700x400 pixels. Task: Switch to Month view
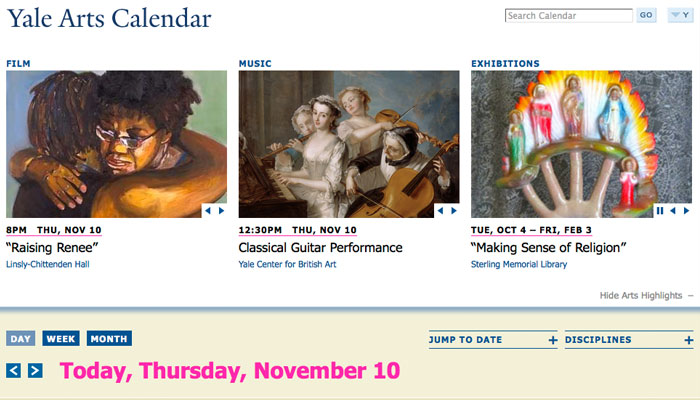109,338
